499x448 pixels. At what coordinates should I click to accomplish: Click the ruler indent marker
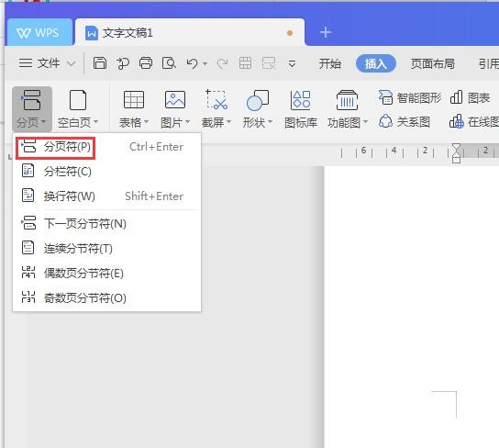click(x=456, y=152)
